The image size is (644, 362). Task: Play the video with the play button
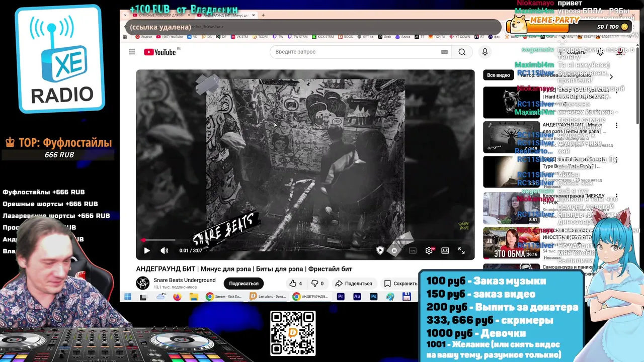click(x=147, y=250)
